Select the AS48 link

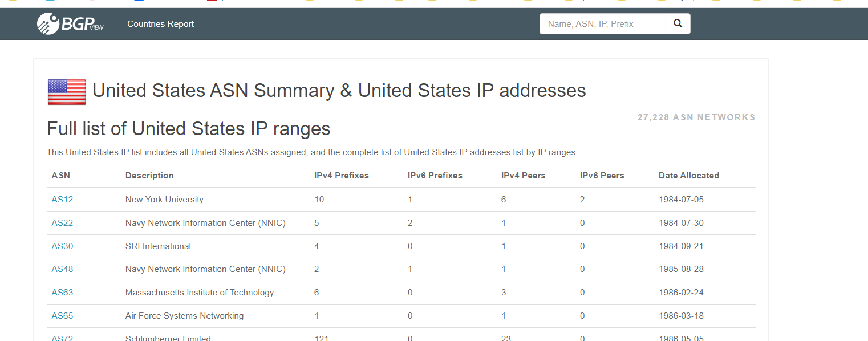[62, 269]
